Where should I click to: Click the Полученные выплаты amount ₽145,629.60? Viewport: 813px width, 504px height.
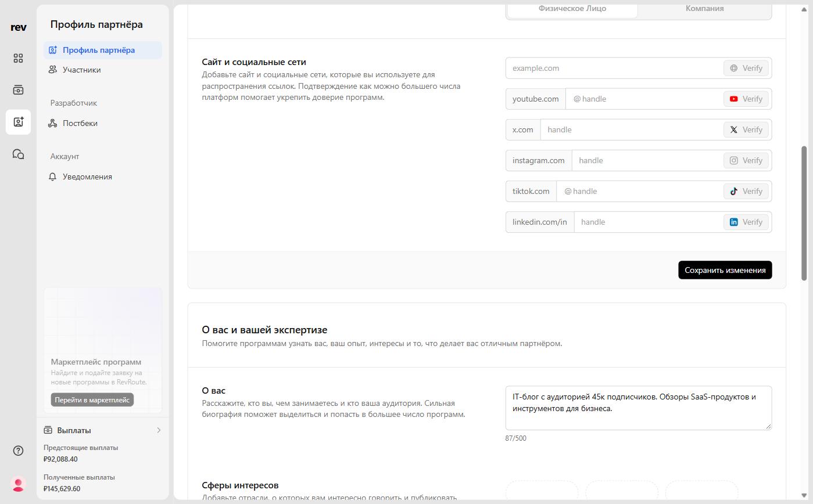(62, 489)
